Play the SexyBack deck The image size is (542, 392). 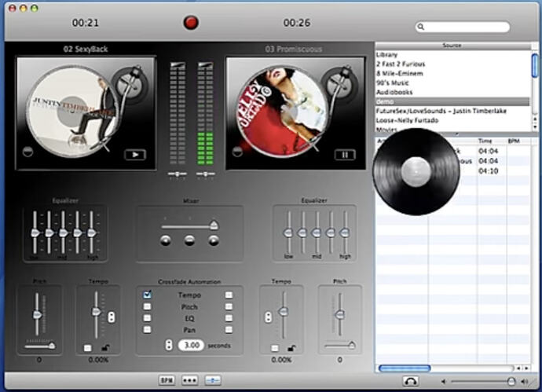(135, 155)
